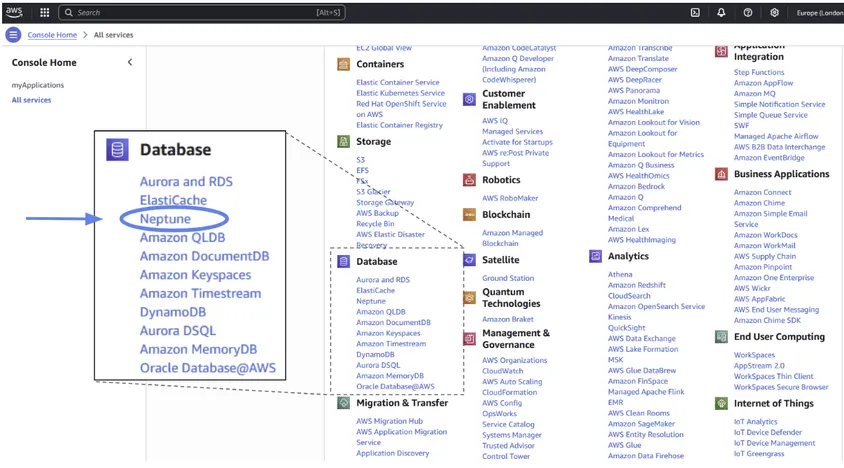The width and height of the screenshot is (844, 468).
Task: Open Ground Station link
Action: pos(508,278)
